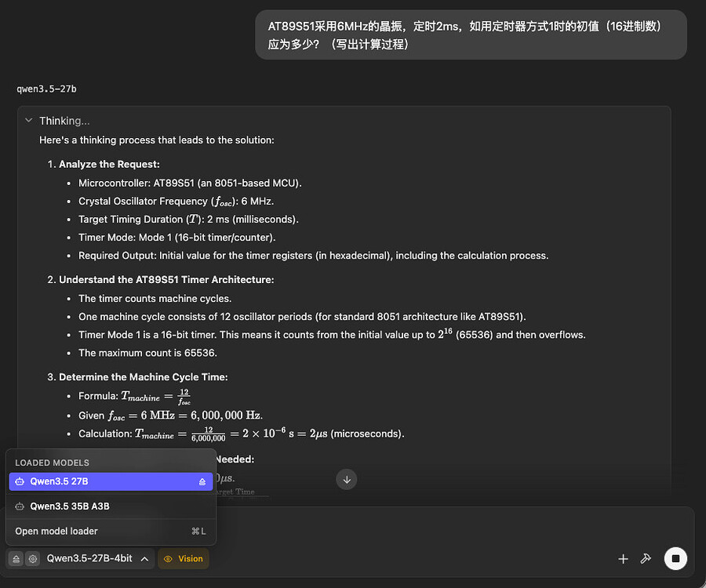
Task: Click 'Determine the Machine Cycle Time:' heading
Action: [x=144, y=377]
